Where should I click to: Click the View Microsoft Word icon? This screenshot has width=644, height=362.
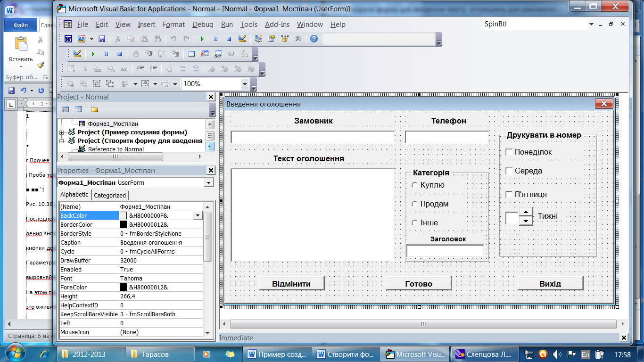coord(69,39)
